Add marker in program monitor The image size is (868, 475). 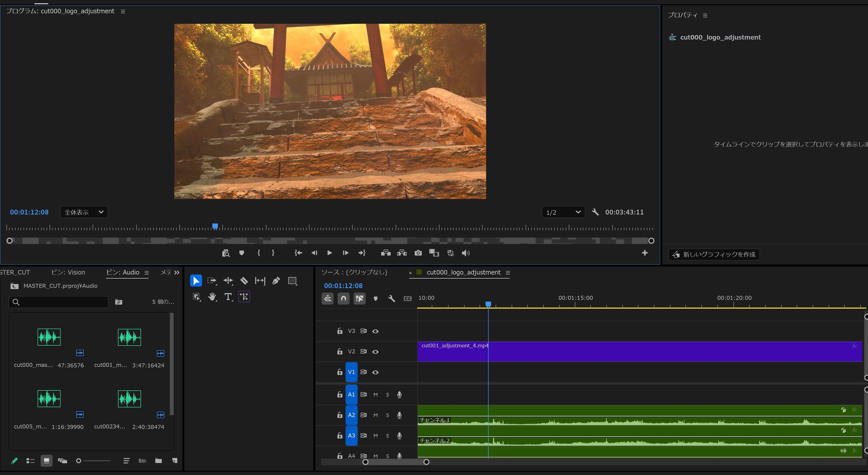242,253
